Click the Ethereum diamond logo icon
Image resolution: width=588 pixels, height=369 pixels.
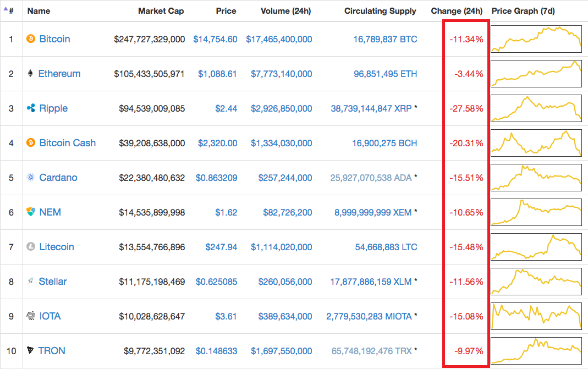click(x=30, y=73)
